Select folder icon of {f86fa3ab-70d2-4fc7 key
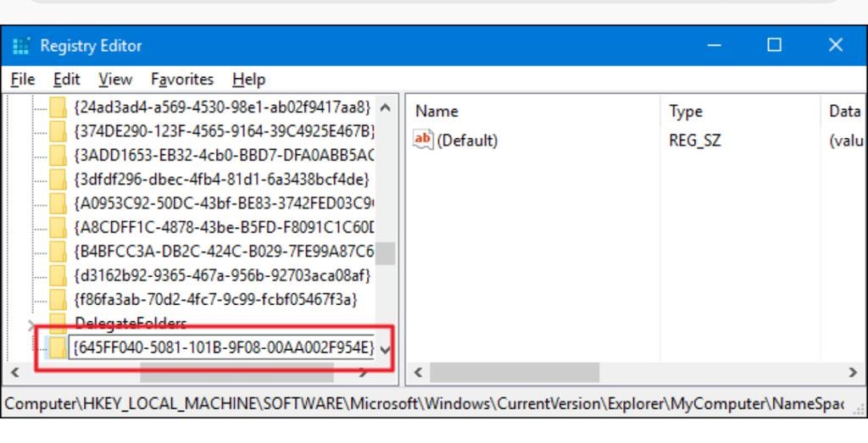The height and width of the screenshot is (443, 868). click(x=58, y=300)
